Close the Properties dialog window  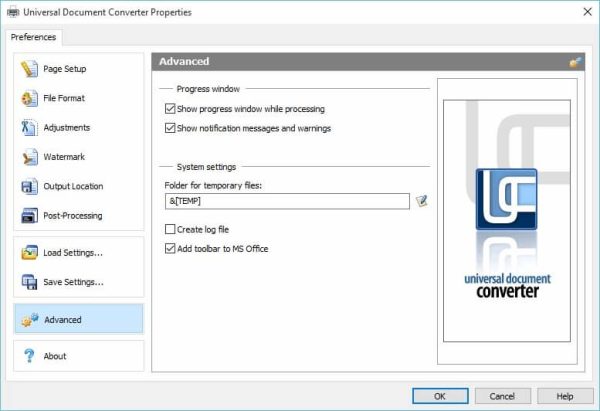coord(587,12)
